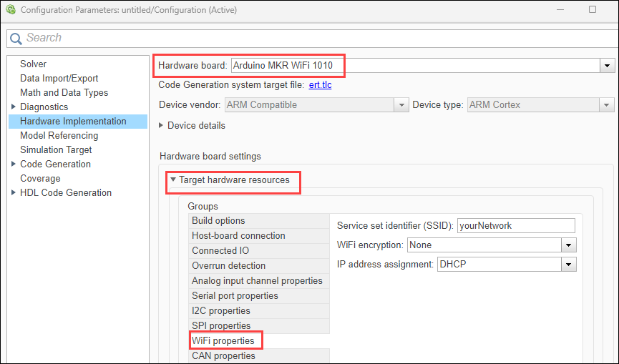Viewport: 619px width, 364px height.
Task: Maximize the Configuration Parameters window
Action: pos(593,10)
